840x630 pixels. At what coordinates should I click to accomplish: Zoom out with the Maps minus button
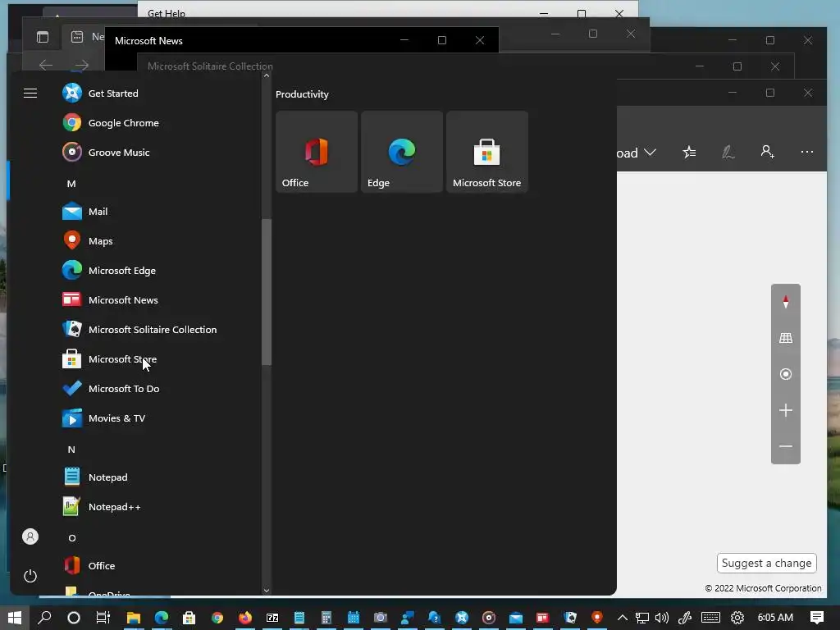point(785,446)
